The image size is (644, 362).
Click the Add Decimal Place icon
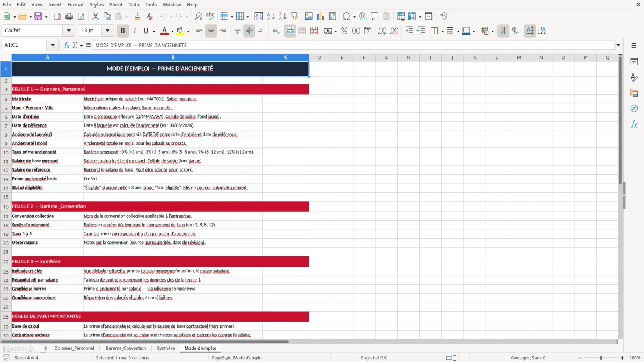(382, 31)
